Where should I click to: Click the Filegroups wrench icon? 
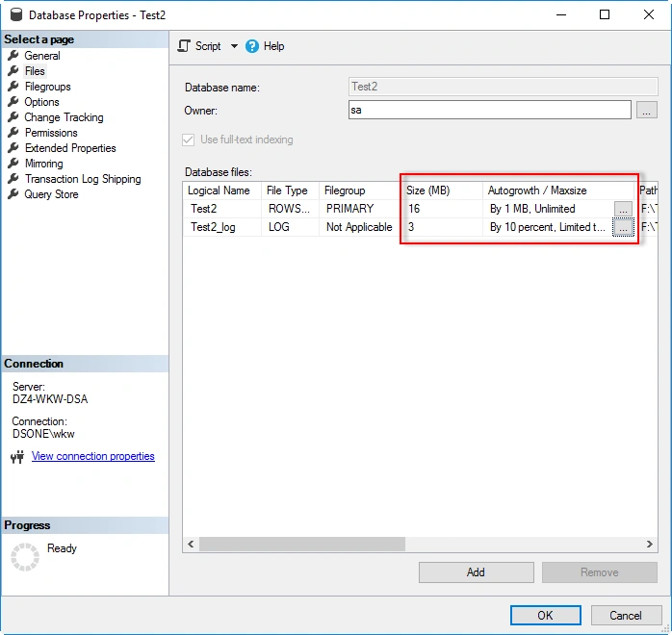(13, 86)
